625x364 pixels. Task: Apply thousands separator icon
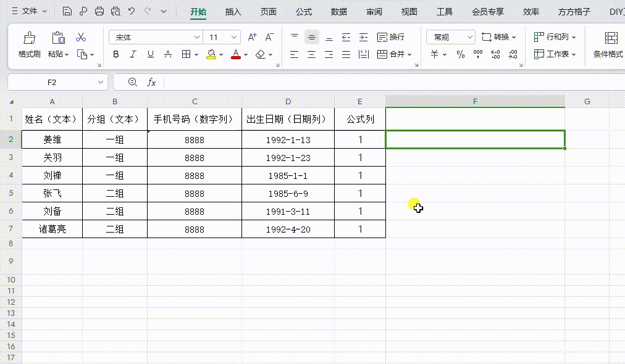pos(478,54)
